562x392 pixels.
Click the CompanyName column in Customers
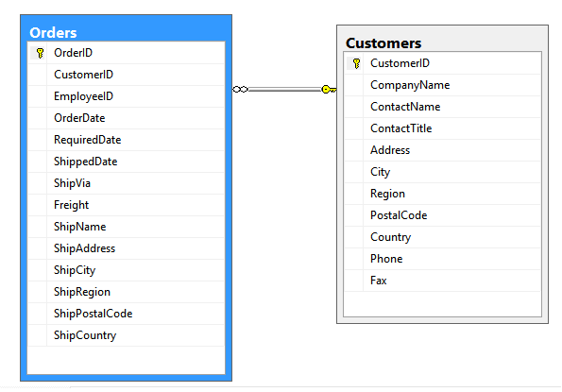(x=442, y=85)
